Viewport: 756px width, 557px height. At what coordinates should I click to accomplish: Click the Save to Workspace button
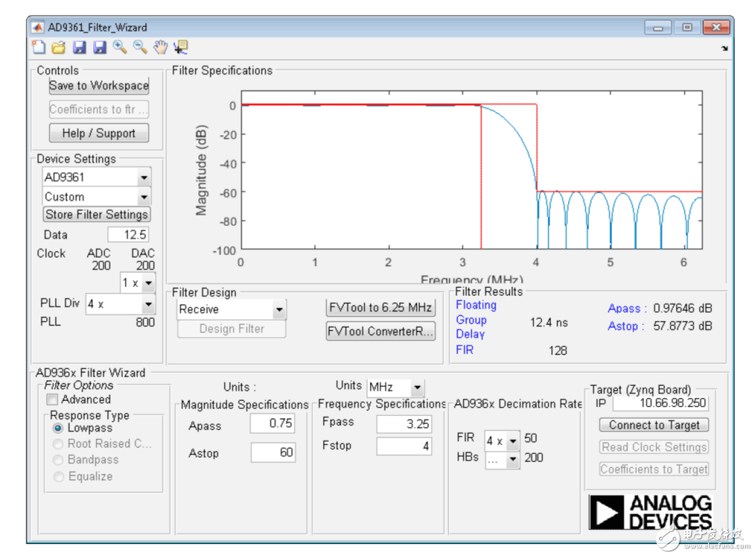(x=98, y=86)
